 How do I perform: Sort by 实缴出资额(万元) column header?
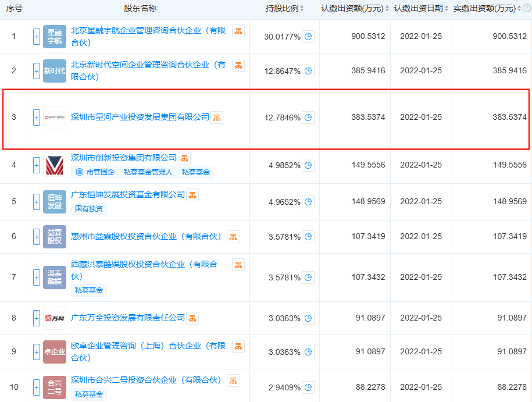487,9
